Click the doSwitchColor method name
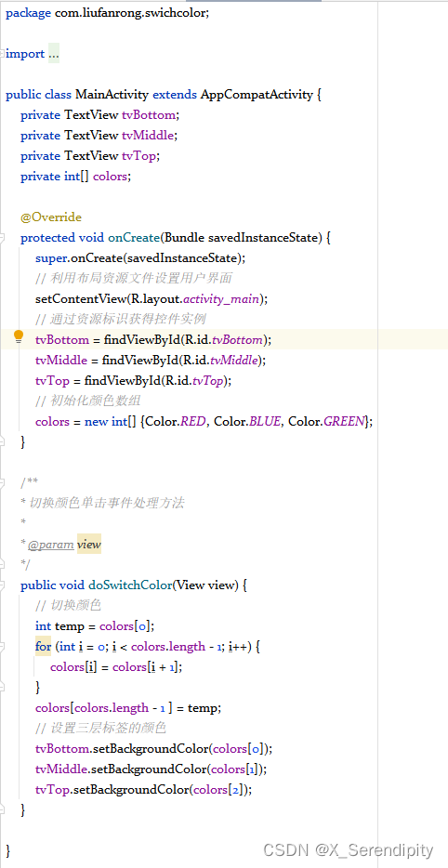Screen dimensions: 448x868 [130, 585]
